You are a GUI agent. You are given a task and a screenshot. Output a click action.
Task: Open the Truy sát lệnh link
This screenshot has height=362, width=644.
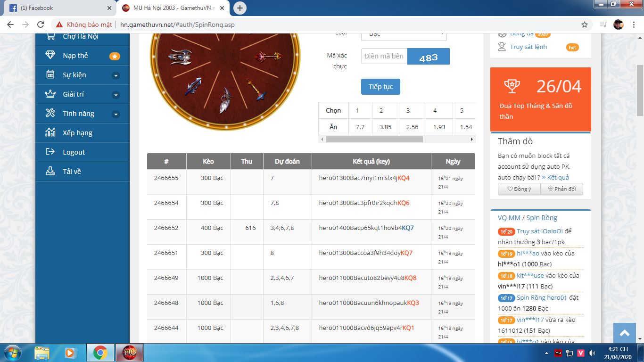tap(528, 47)
